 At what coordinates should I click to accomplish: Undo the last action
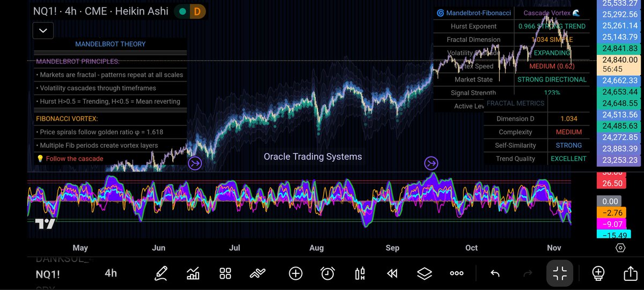pyautogui.click(x=495, y=273)
